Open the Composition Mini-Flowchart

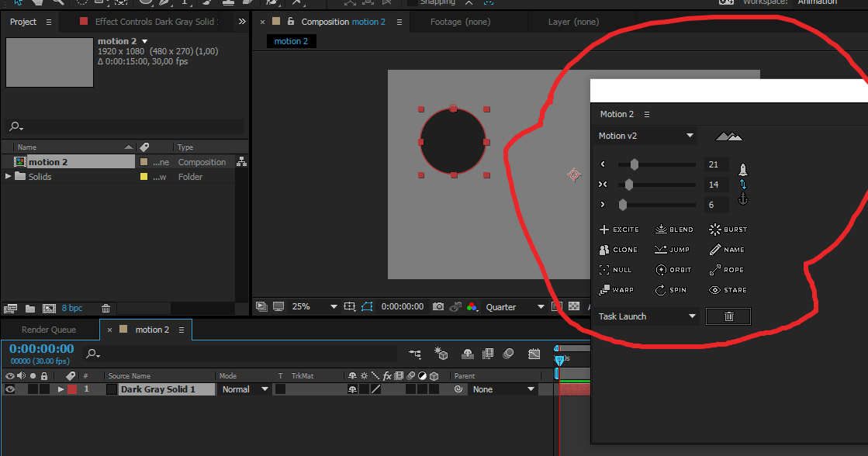[x=415, y=354]
